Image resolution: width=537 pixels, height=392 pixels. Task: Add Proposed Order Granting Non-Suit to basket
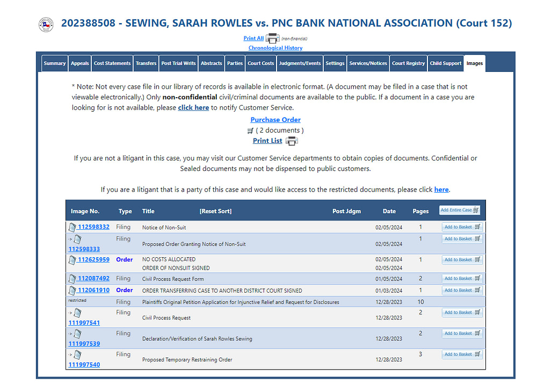point(462,239)
